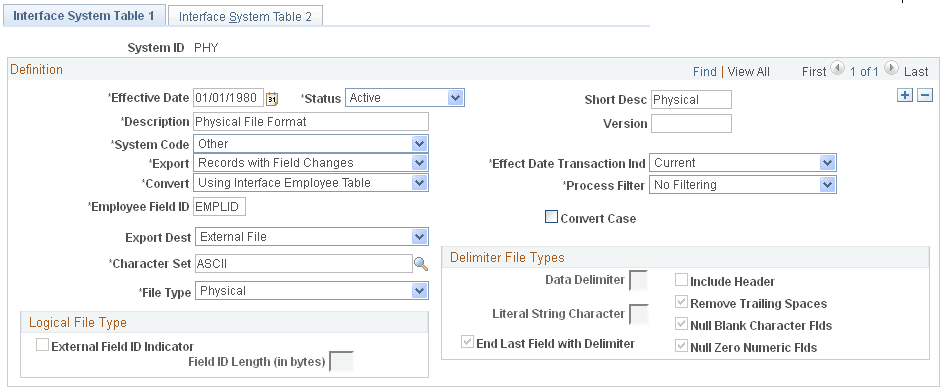944x390 pixels.
Task: Switch to Interface System Table 2 tab
Action: tap(246, 16)
